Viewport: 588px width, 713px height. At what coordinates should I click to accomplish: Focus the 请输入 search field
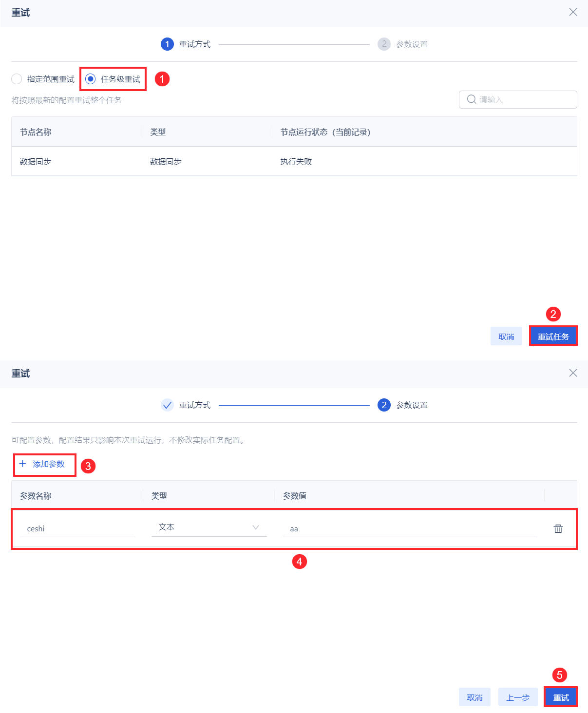[x=518, y=99]
